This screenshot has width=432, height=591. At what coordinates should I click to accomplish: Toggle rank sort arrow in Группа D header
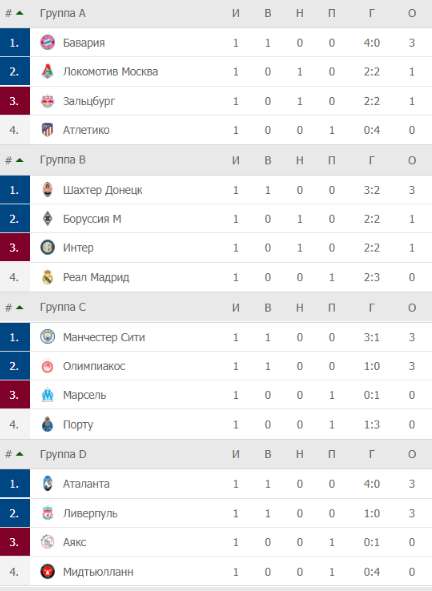coord(20,454)
